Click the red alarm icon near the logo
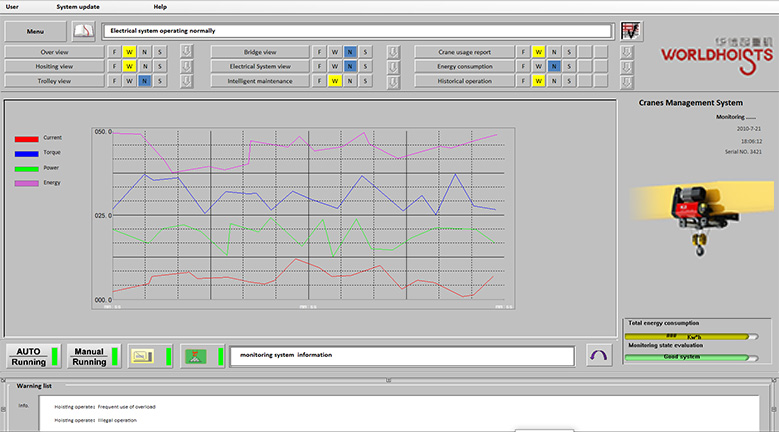Viewport: 779px width, 432px height. 630,31
